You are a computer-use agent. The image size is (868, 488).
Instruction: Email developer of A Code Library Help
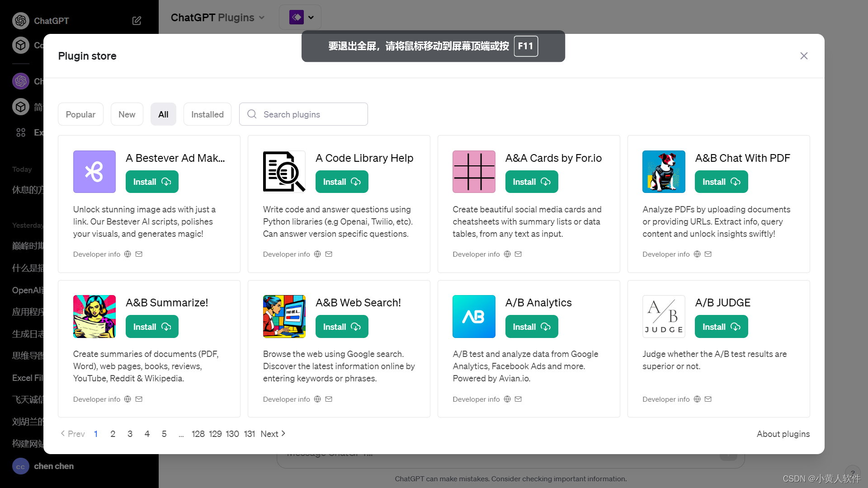click(329, 254)
